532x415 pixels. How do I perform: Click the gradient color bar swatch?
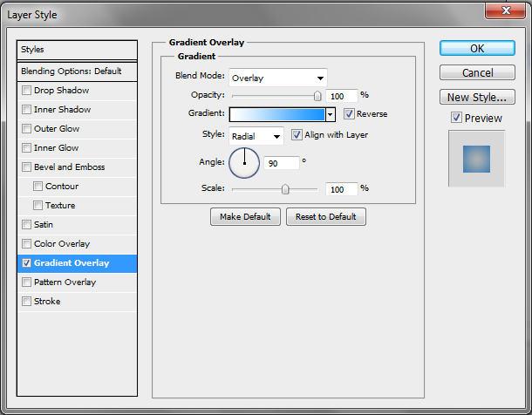[276, 114]
